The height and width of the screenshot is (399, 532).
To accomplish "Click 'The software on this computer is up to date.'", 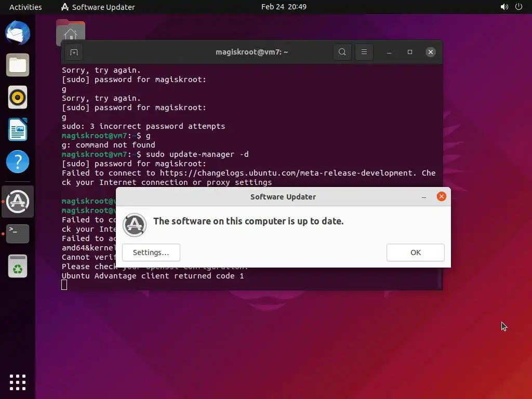I will [248, 221].
